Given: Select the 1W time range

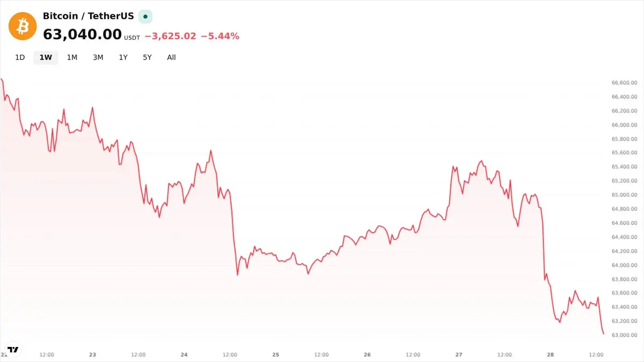Looking at the screenshot, I should point(46,57).
